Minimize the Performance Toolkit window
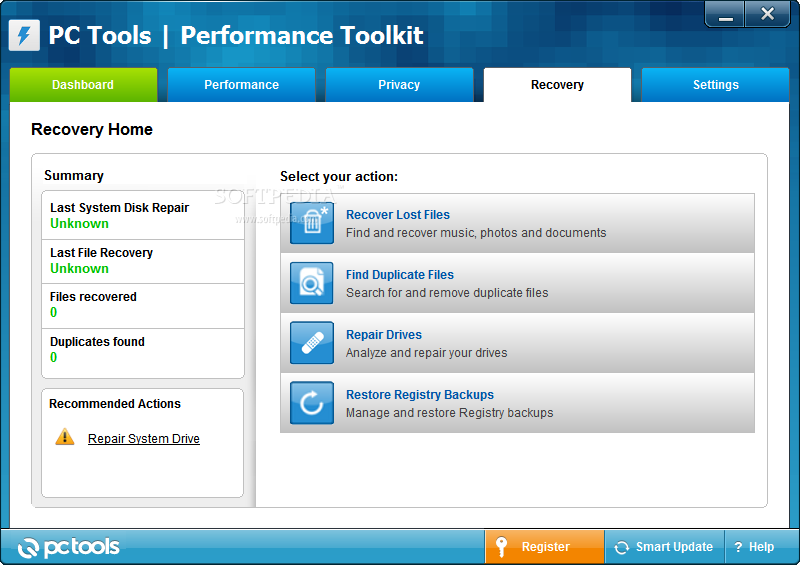 click(725, 14)
